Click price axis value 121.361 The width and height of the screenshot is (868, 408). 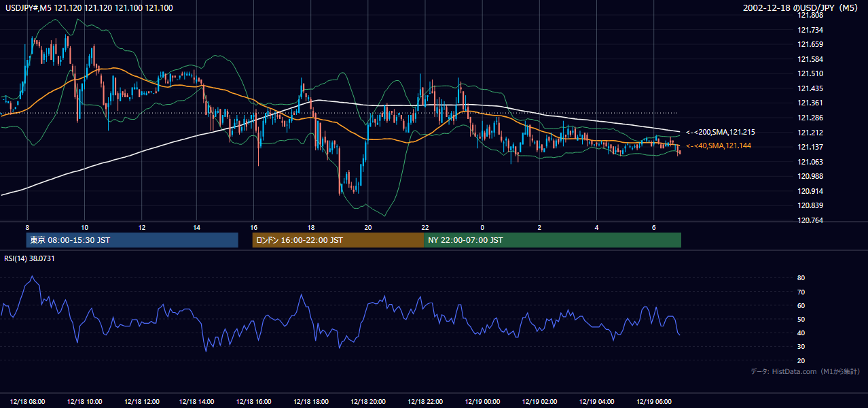pos(811,103)
